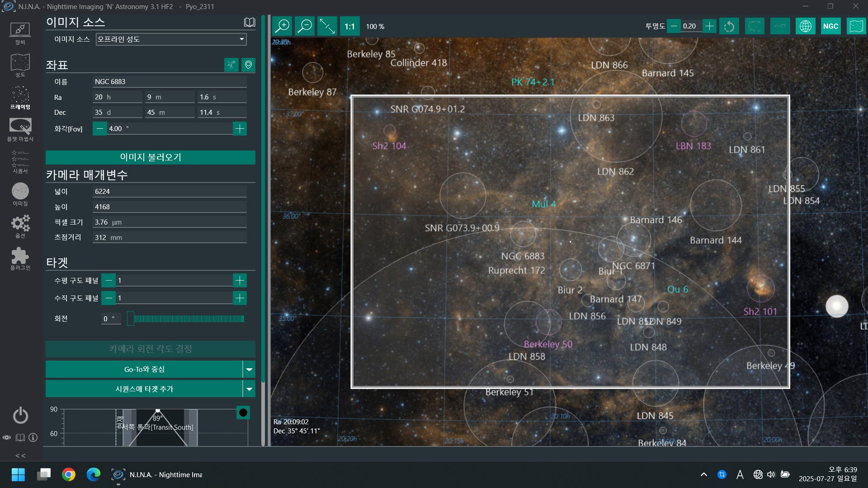Expand the add-target-to-sequence options arrow

point(249,389)
